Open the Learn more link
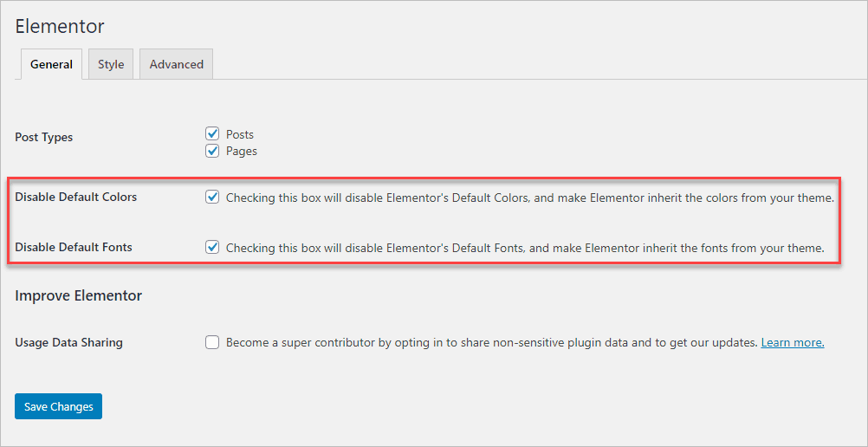Screen dimensions: 868x447 coord(792,342)
